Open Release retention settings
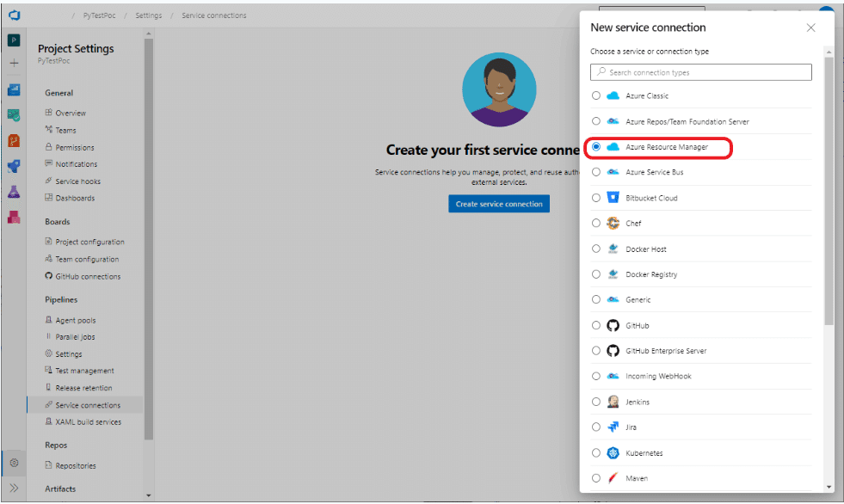Image resolution: width=844 pixels, height=504 pixels. 83,388
